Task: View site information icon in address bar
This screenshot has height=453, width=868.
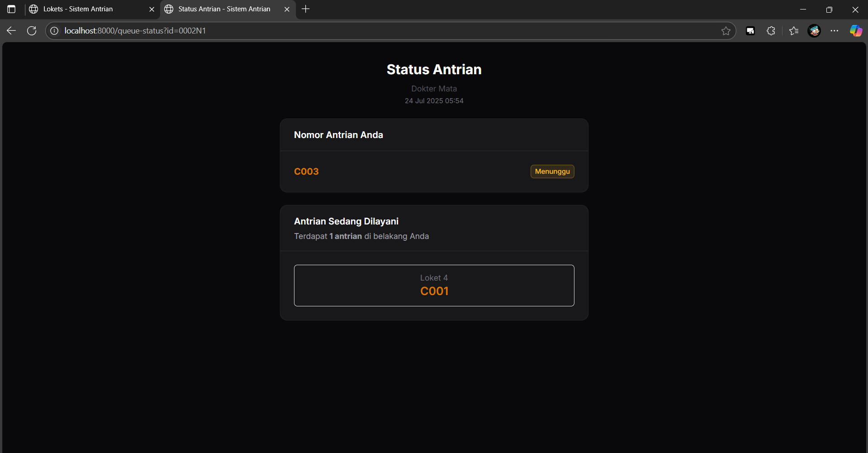Action: [54, 31]
